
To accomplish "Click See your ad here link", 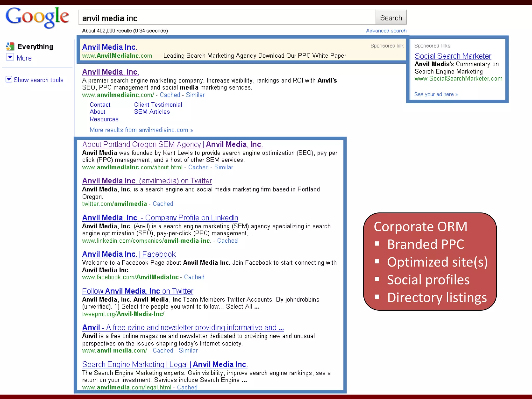I will coord(436,94).
